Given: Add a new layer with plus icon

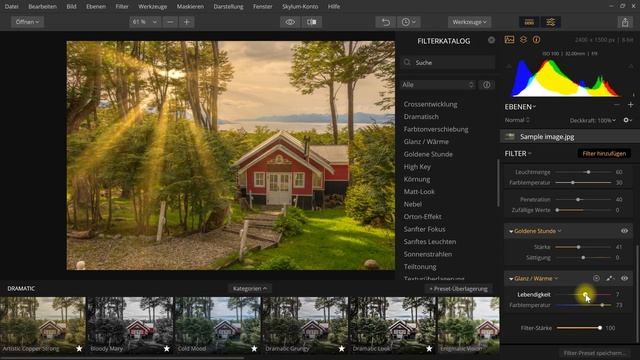Looking at the screenshot, I should (631, 105).
